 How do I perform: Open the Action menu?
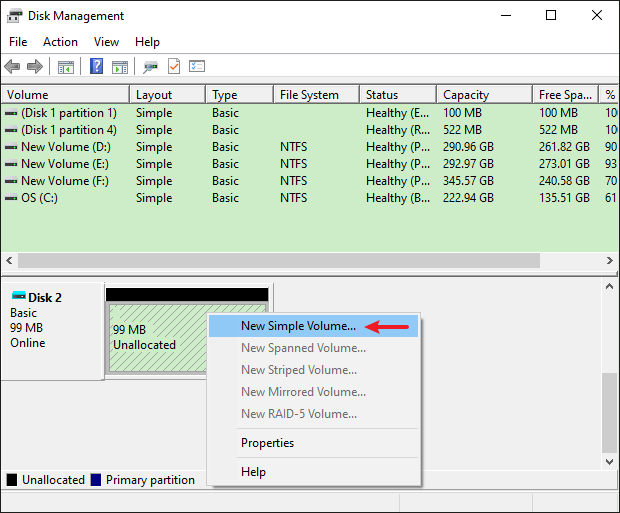click(60, 42)
